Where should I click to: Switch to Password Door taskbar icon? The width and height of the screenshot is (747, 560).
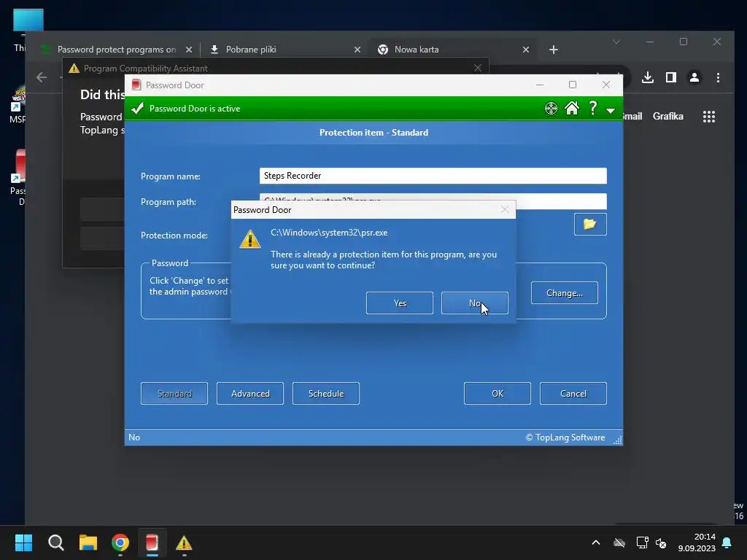coord(152,542)
